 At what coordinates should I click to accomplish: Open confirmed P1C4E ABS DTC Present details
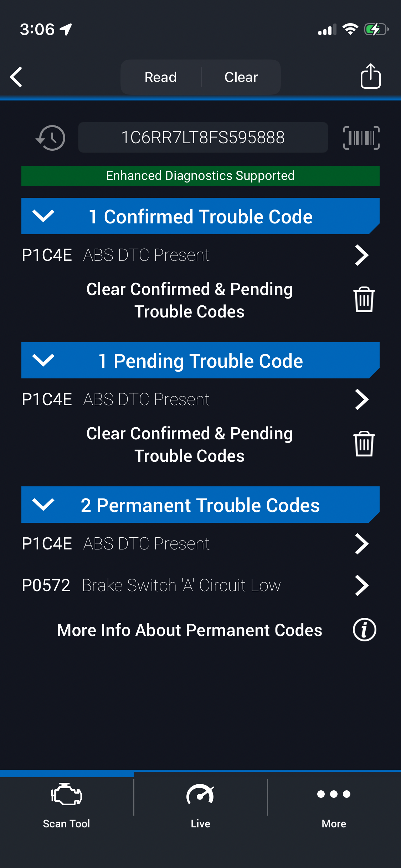195,255
